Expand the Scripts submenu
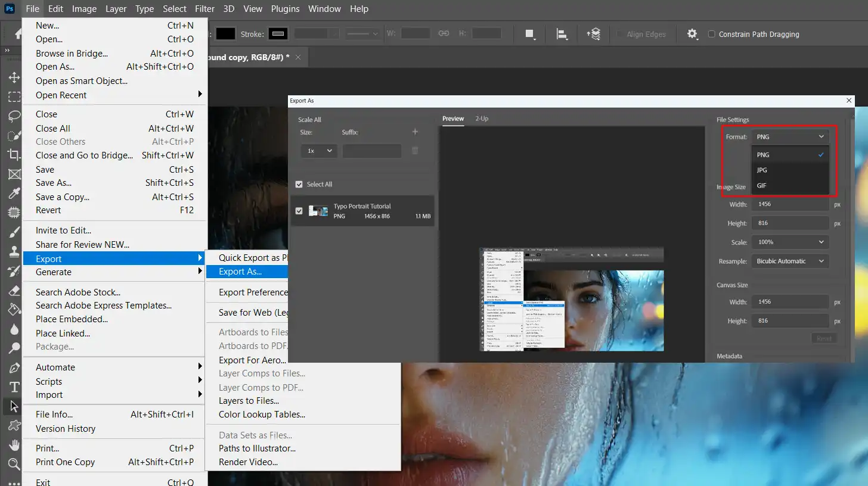868x486 pixels. pos(114,381)
